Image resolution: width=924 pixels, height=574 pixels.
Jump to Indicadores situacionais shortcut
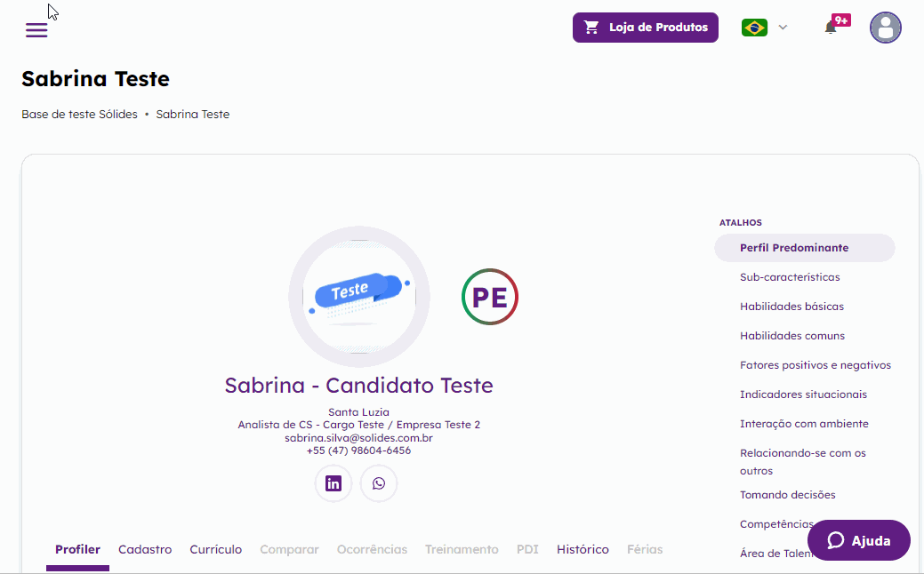point(803,395)
